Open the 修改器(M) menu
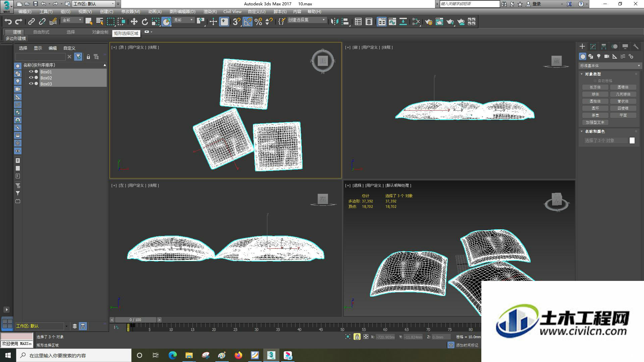 (x=130, y=11)
